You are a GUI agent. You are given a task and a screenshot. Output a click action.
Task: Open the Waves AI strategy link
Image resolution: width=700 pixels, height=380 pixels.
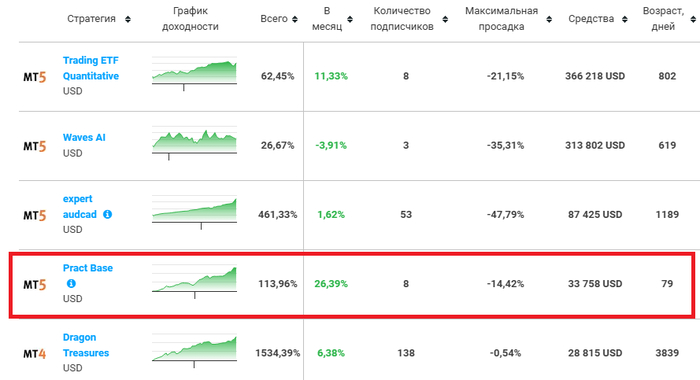pos(84,138)
